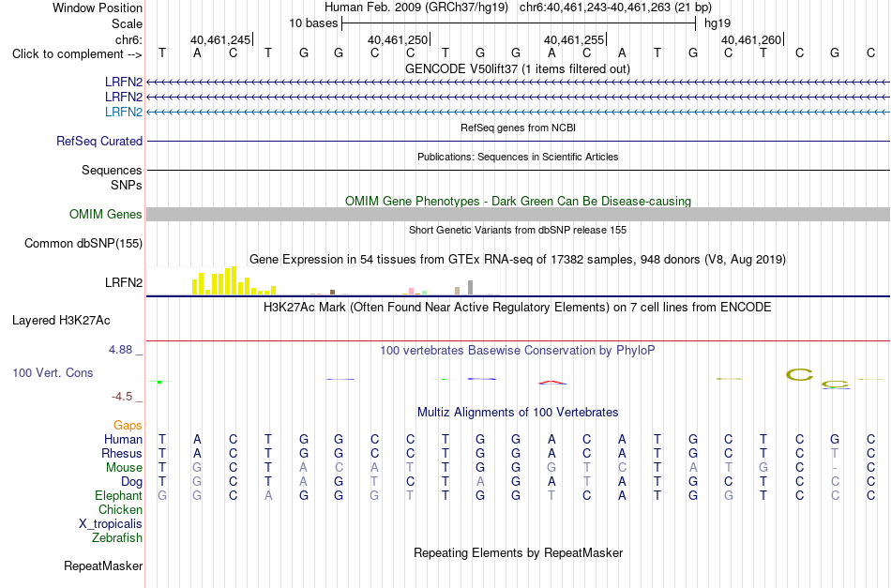Click the 'Dog' species row label
Viewport: 891px width, 588px height.
[x=131, y=482]
